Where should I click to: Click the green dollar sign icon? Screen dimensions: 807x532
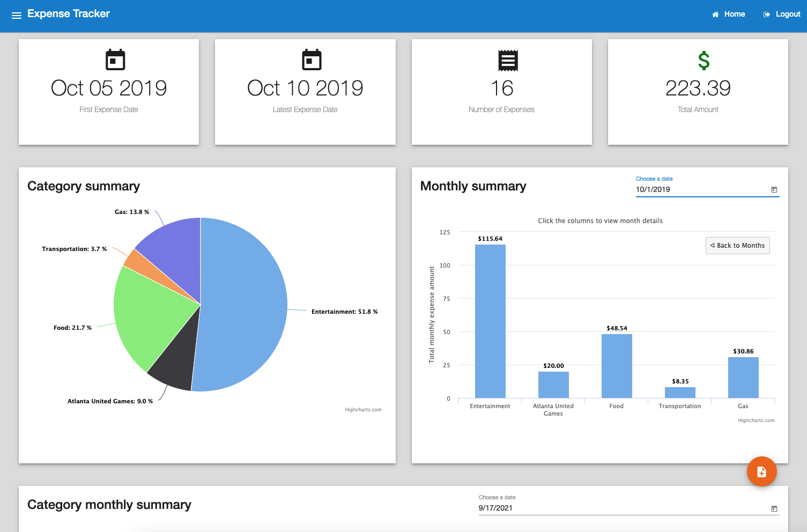[x=704, y=61]
